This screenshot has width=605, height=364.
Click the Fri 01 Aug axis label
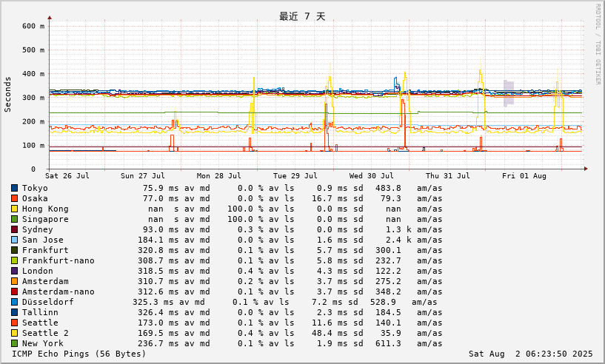pos(524,176)
